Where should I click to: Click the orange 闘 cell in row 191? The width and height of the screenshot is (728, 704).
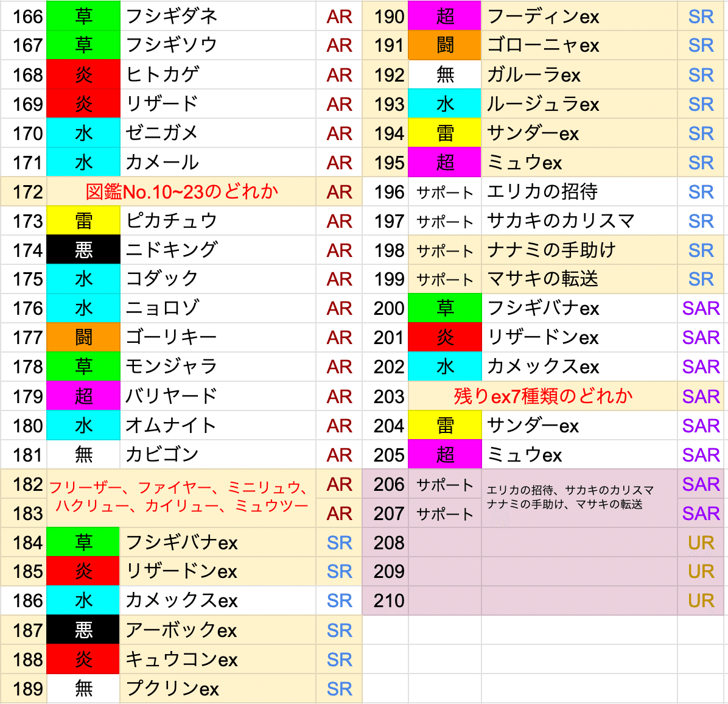(x=445, y=46)
